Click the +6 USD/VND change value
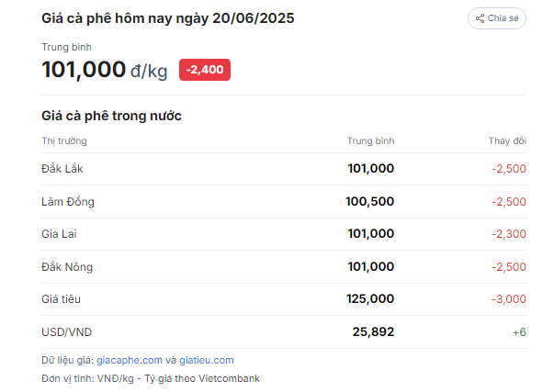 [x=519, y=332]
